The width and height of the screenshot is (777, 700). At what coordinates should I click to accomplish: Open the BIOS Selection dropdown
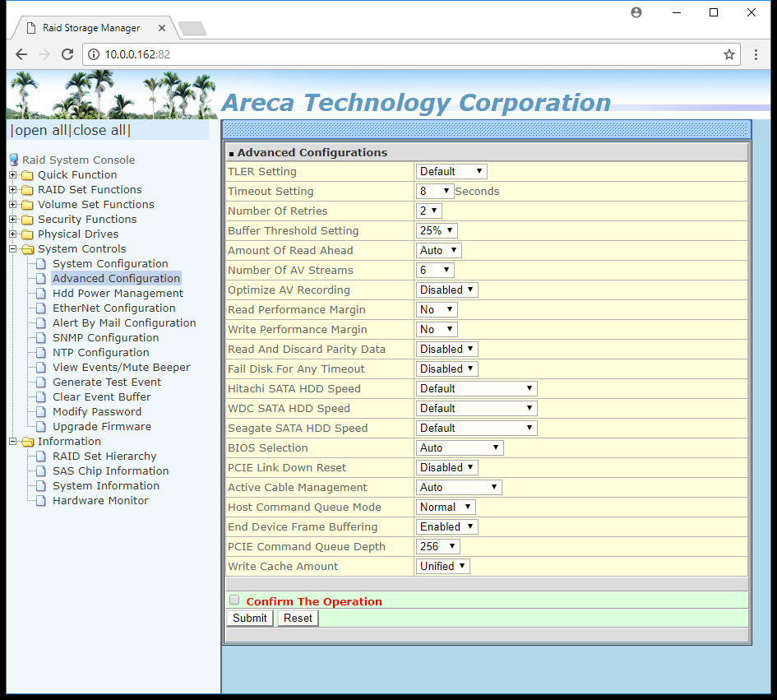(460, 448)
